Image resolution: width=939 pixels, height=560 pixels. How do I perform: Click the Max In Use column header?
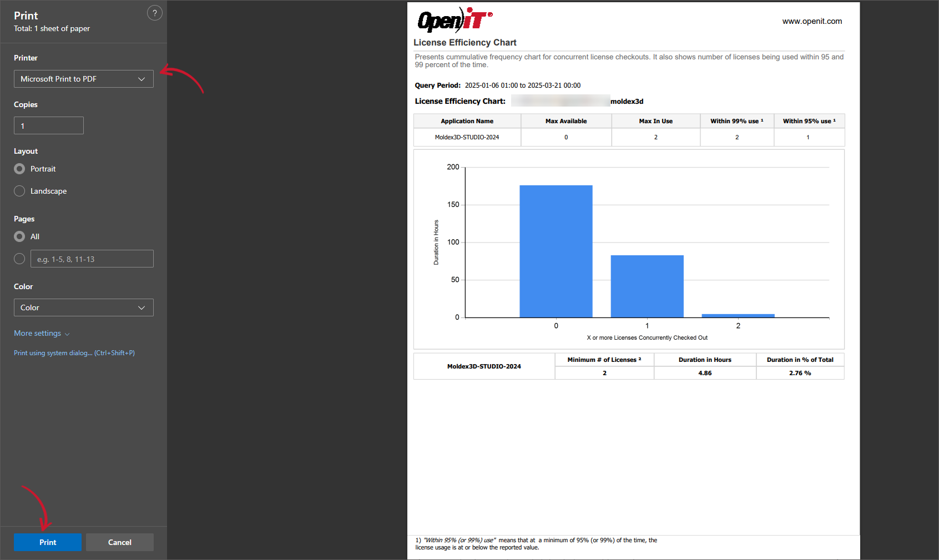coord(655,121)
